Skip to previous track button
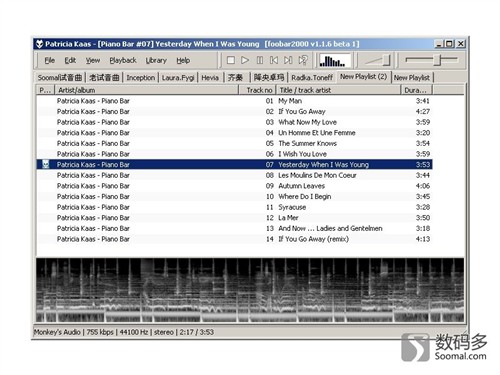 coord(274,60)
